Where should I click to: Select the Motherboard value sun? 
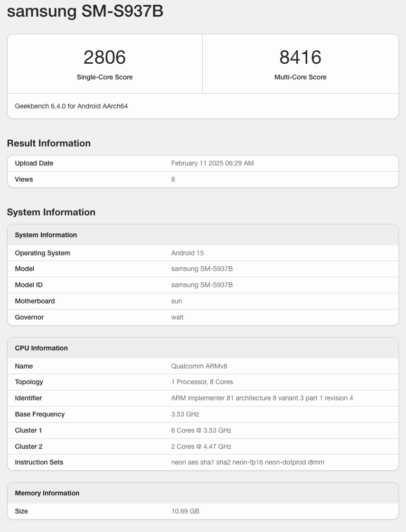(x=176, y=301)
